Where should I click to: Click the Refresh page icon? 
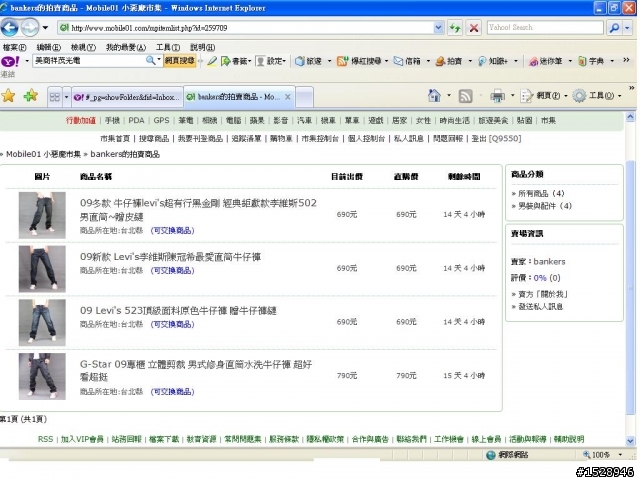tap(455, 28)
